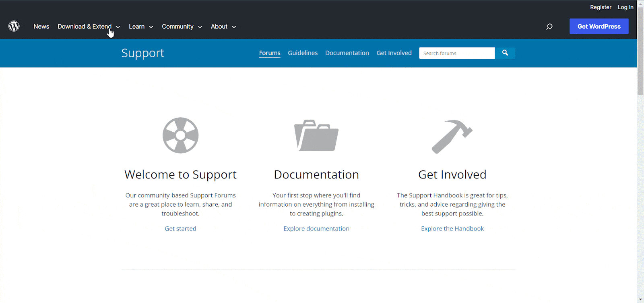Go to the News menu item
The height and width of the screenshot is (303, 644).
point(41,27)
